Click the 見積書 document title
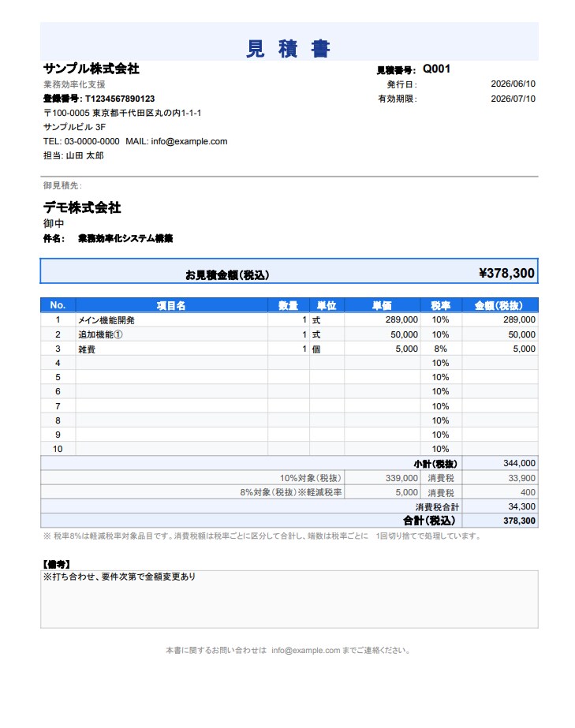 (x=288, y=49)
